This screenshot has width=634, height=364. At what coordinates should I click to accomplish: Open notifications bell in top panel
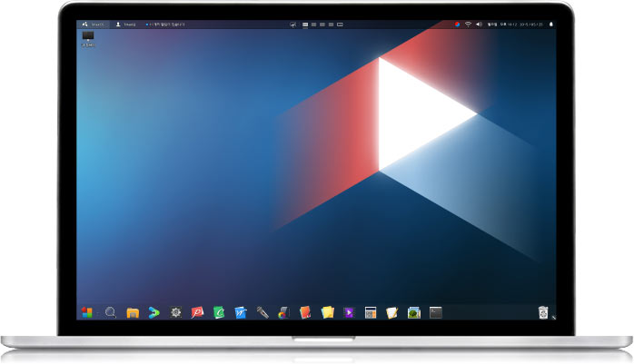point(550,25)
